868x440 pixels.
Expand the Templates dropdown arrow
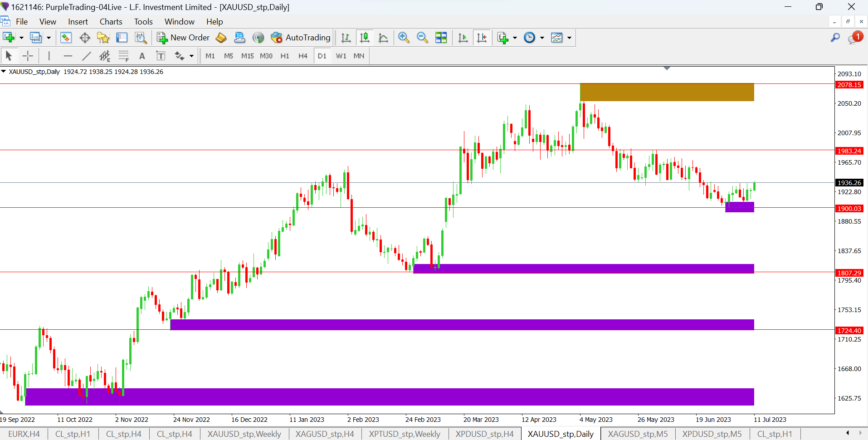[x=569, y=38]
